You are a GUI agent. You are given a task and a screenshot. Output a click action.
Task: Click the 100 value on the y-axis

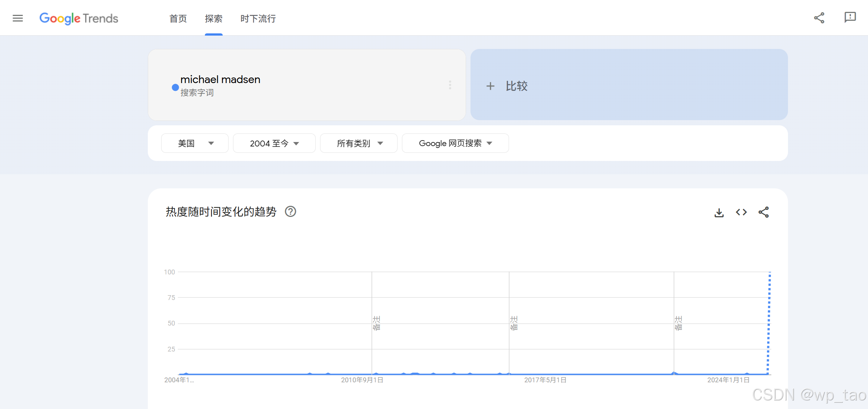(169, 272)
